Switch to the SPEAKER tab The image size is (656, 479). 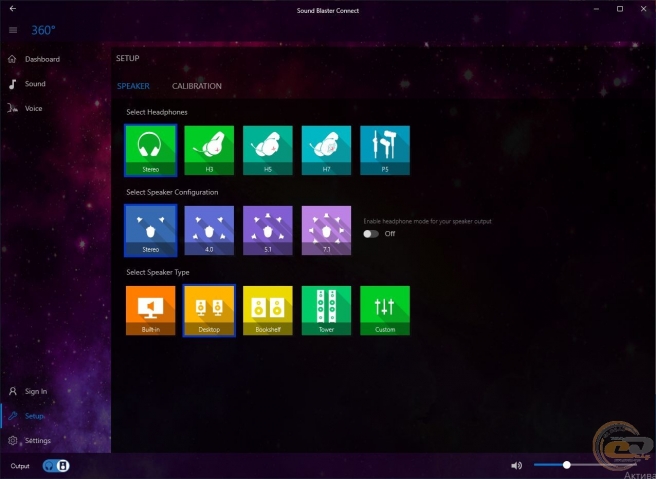point(133,86)
